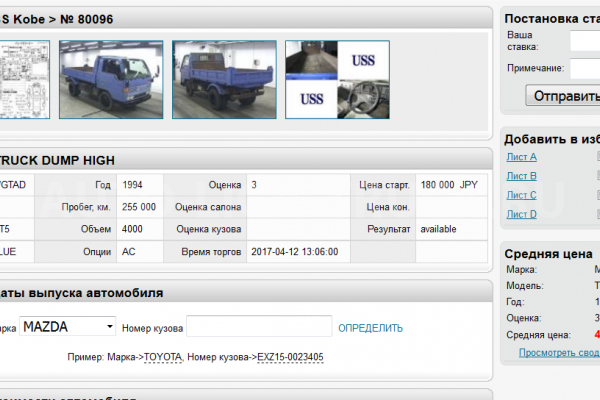Open the auction sheet thumbnail
The height and width of the screenshot is (400, 600).
point(24,80)
